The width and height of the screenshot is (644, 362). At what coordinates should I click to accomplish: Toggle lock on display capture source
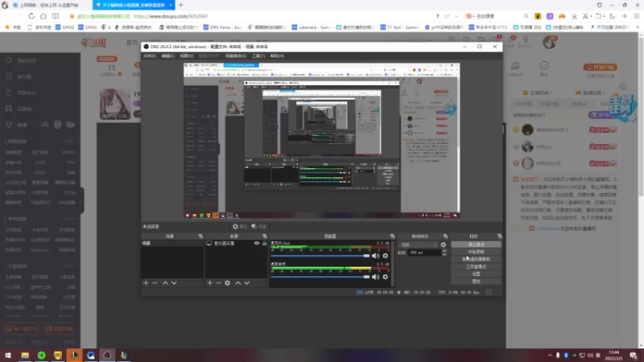[x=265, y=244]
